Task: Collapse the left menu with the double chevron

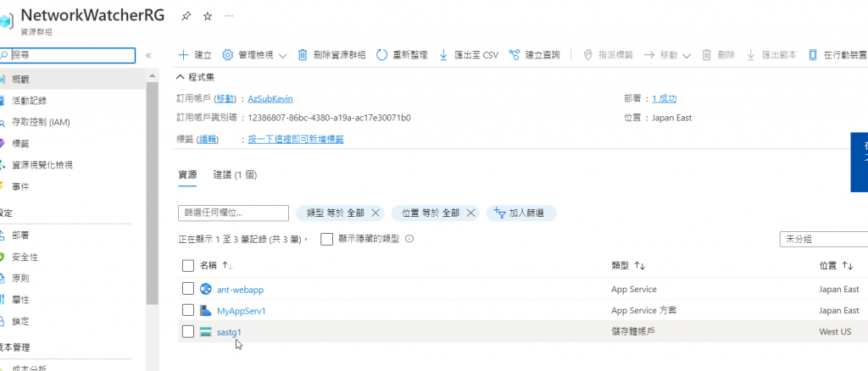Action: (148, 55)
